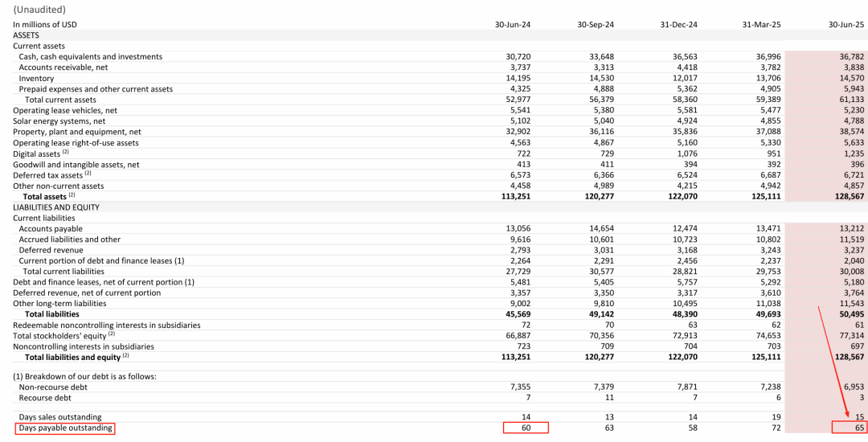This screenshot has height=442, width=868.
Task: Select 'Goodwill and intangible assets, net' label
Action: (x=76, y=164)
